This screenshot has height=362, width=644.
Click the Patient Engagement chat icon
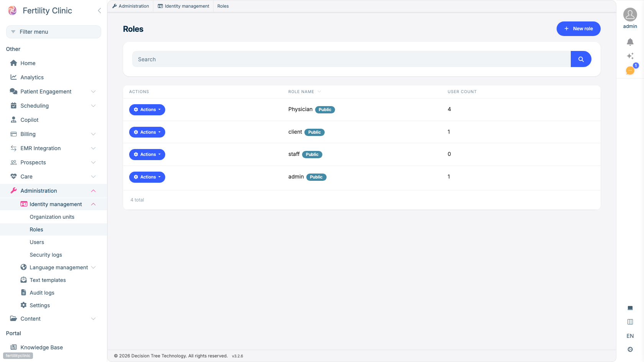point(14,92)
